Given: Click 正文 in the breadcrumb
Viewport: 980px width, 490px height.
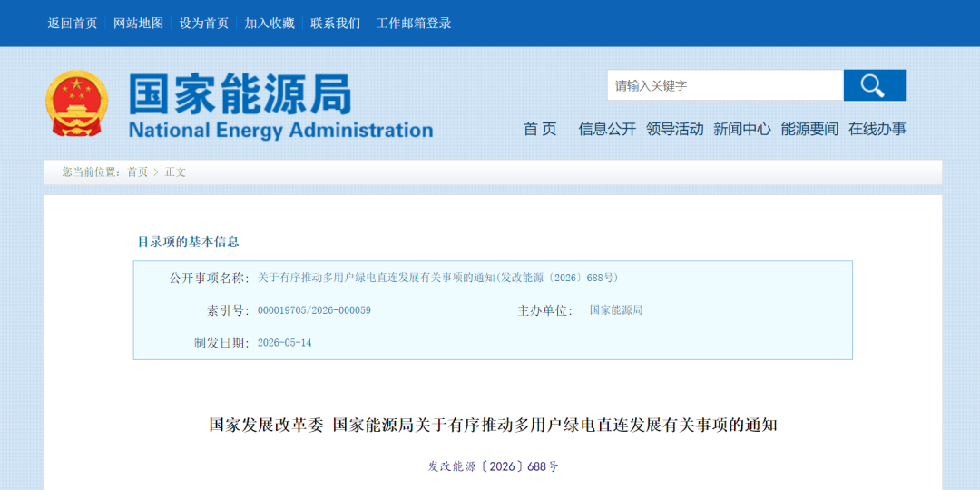Looking at the screenshot, I should click(x=175, y=171).
